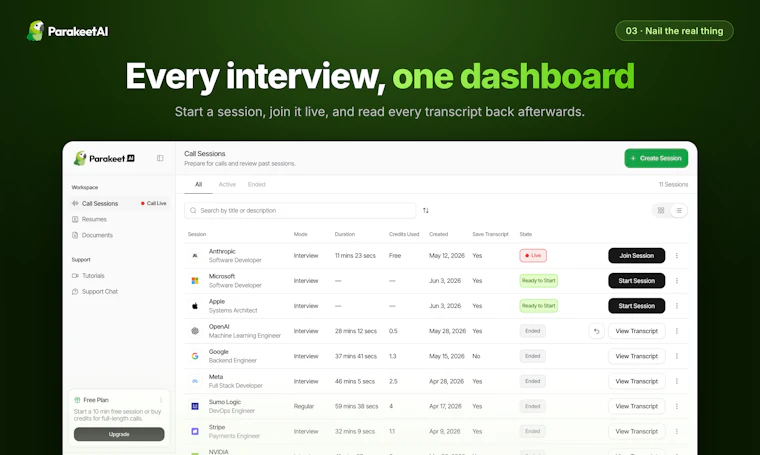Click the Created column header
760x455 pixels.
[438, 234]
